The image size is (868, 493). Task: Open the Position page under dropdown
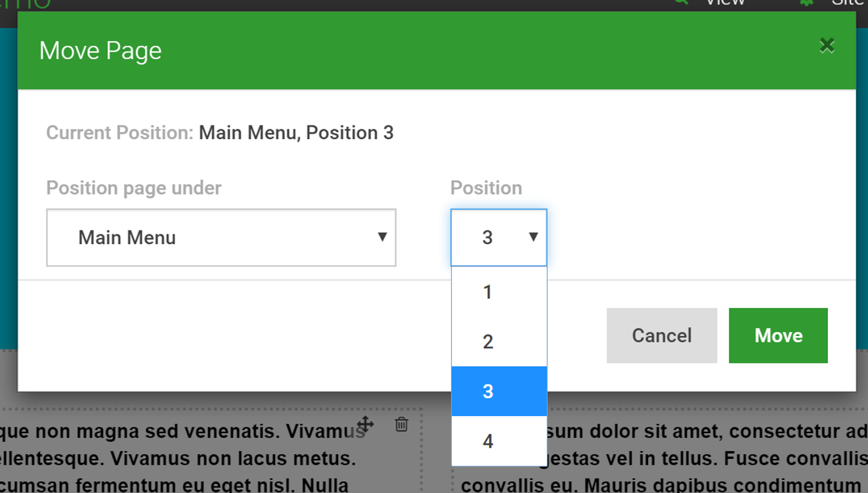pos(221,238)
